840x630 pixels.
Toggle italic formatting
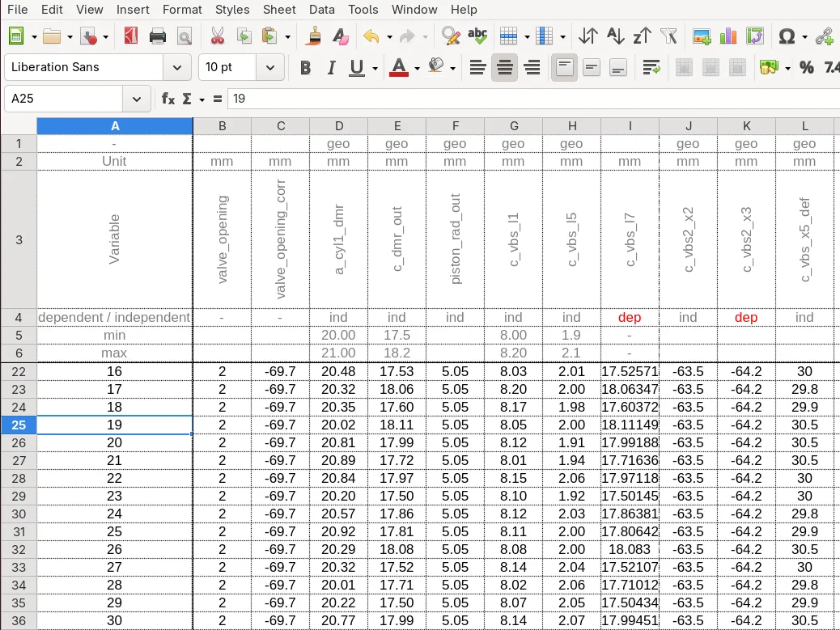(x=331, y=68)
